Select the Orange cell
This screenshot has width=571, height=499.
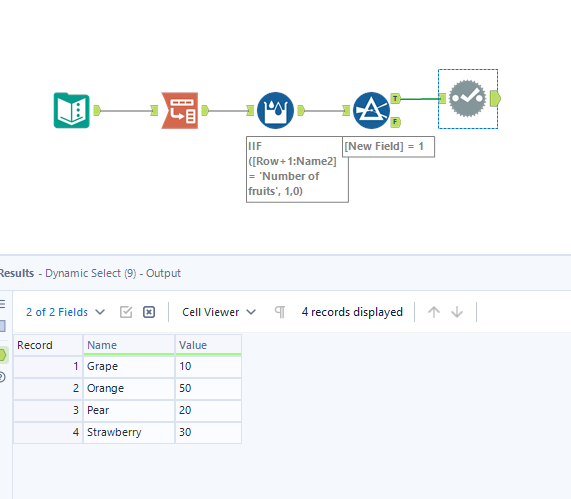[x=129, y=389]
